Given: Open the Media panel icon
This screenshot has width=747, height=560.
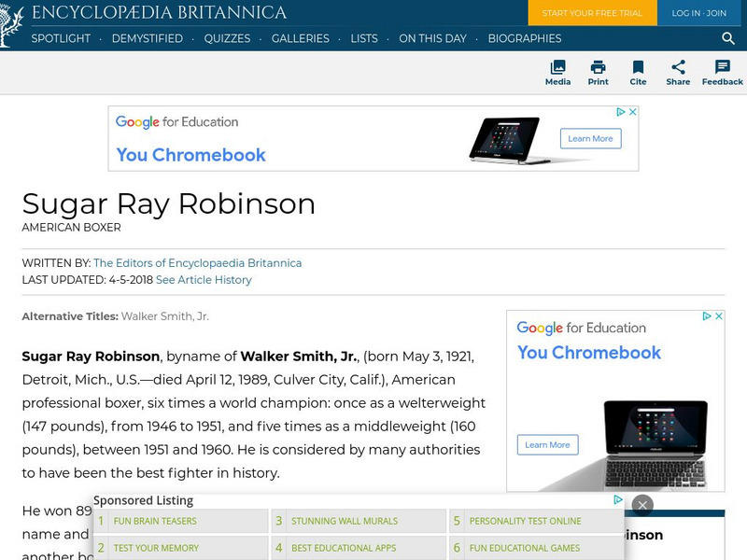Looking at the screenshot, I should [x=557, y=73].
